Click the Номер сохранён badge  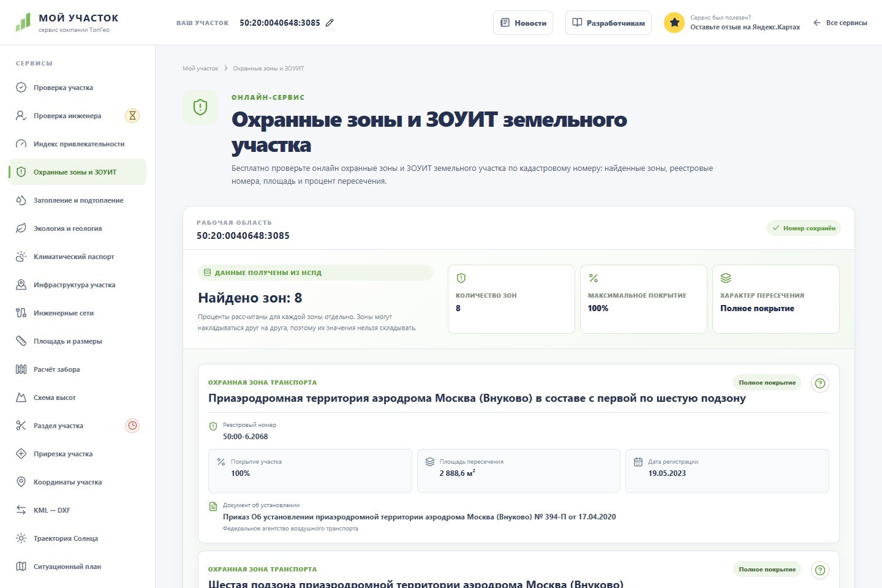coord(804,228)
